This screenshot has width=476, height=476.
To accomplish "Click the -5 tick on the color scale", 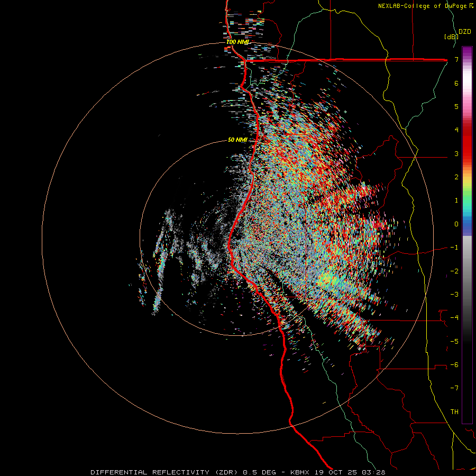I will 454,342.
